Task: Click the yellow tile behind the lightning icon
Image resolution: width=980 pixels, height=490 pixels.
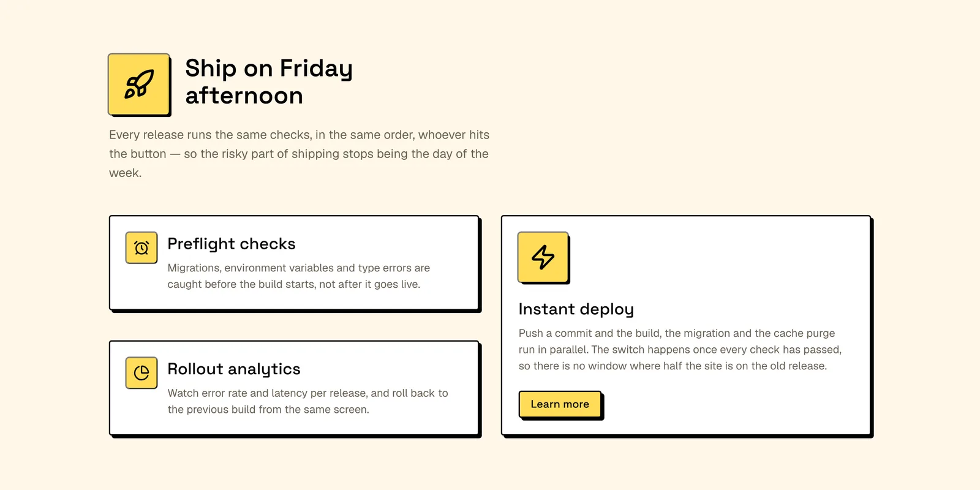Action: tap(543, 257)
